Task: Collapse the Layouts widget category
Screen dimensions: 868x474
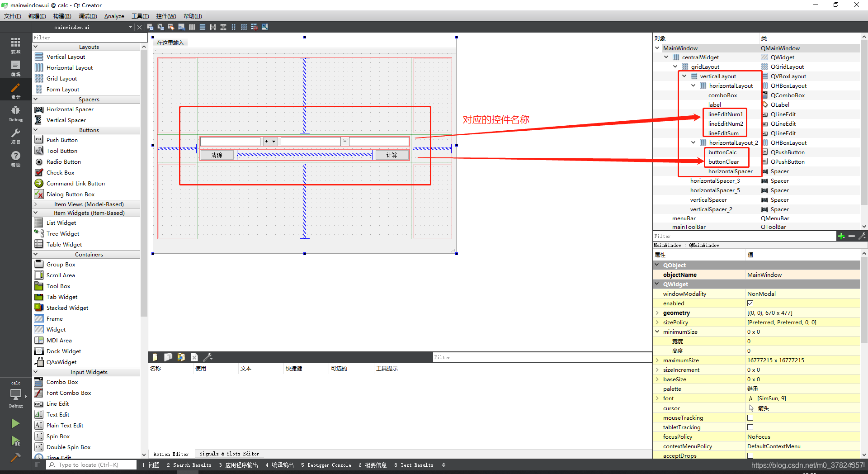Action: (36, 47)
